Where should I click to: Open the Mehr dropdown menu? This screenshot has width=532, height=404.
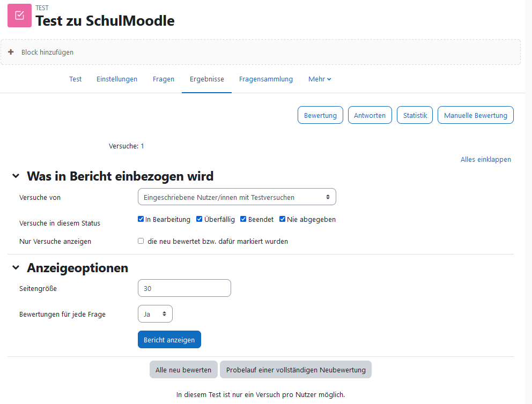(320, 79)
